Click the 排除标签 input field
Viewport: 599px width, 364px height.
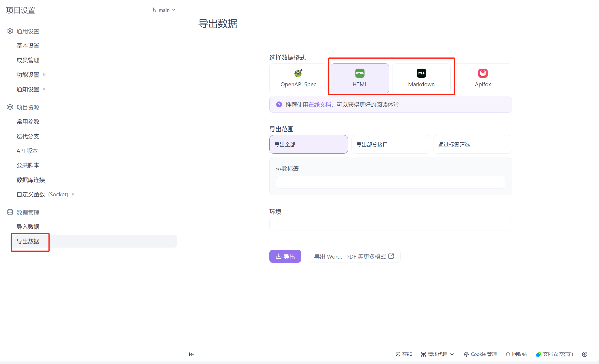pos(390,182)
